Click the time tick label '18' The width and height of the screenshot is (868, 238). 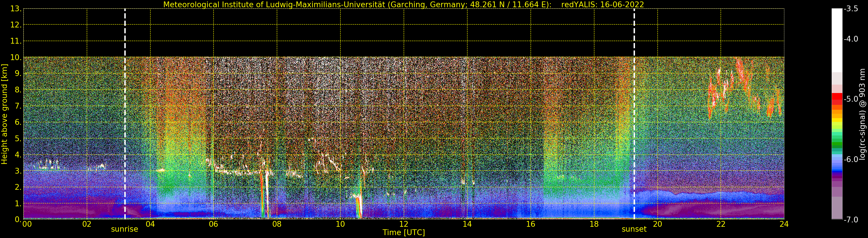pyautogui.click(x=594, y=224)
